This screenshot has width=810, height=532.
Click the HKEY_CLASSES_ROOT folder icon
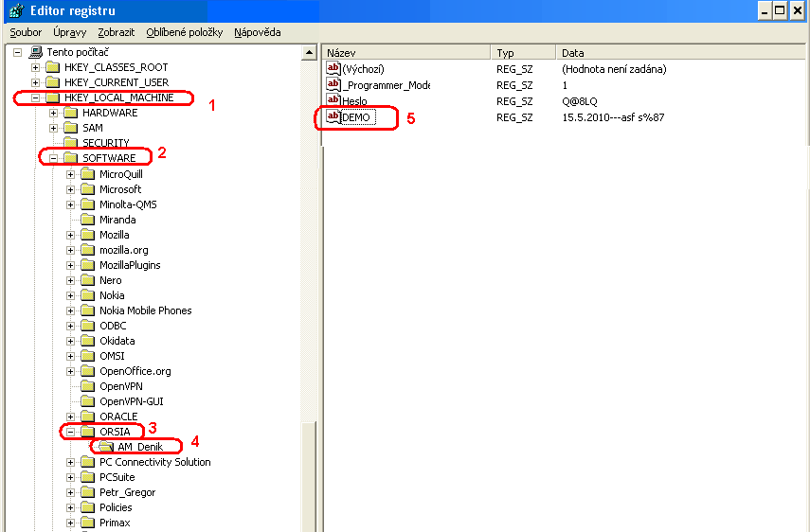click(x=52, y=67)
